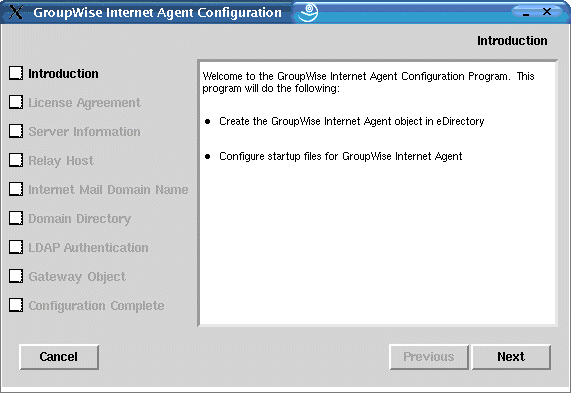571x393 pixels.
Task: Click the 'Create the GroupWise Internet Agent object' bullet
Action: click(x=351, y=121)
